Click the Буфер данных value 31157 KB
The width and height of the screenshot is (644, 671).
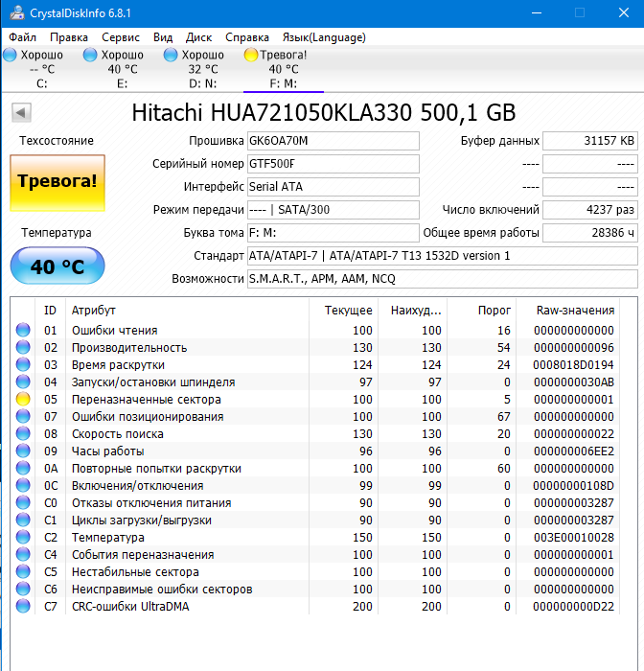pyautogui.click(x=590, y=141)
